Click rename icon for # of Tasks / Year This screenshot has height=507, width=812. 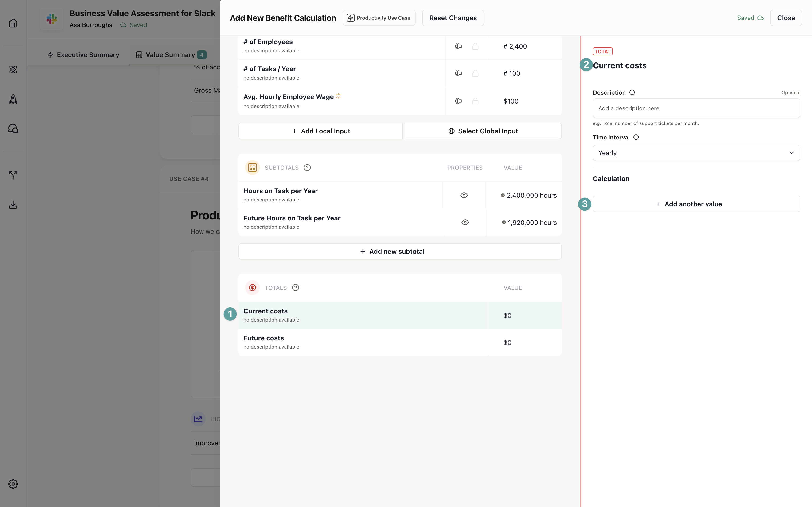(x=458, y=73)
